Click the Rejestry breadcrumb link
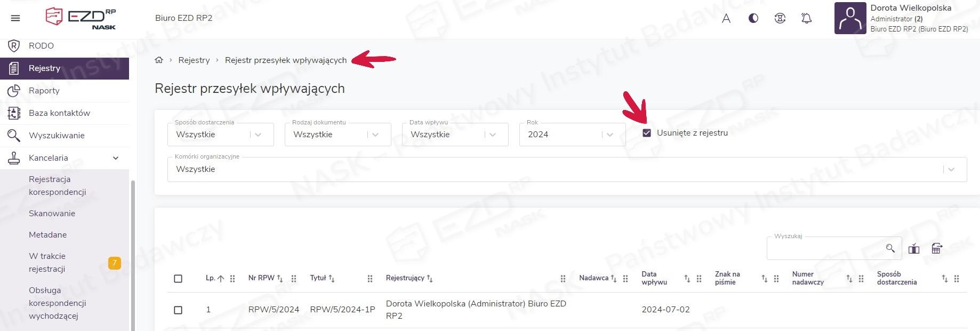980x331 pixels. coord(194,60)
